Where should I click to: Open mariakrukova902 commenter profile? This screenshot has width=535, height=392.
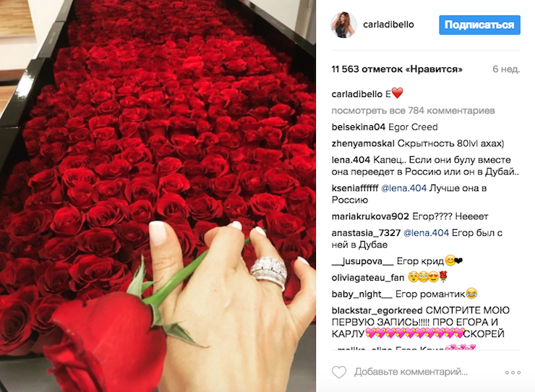(x=370, y=216)
